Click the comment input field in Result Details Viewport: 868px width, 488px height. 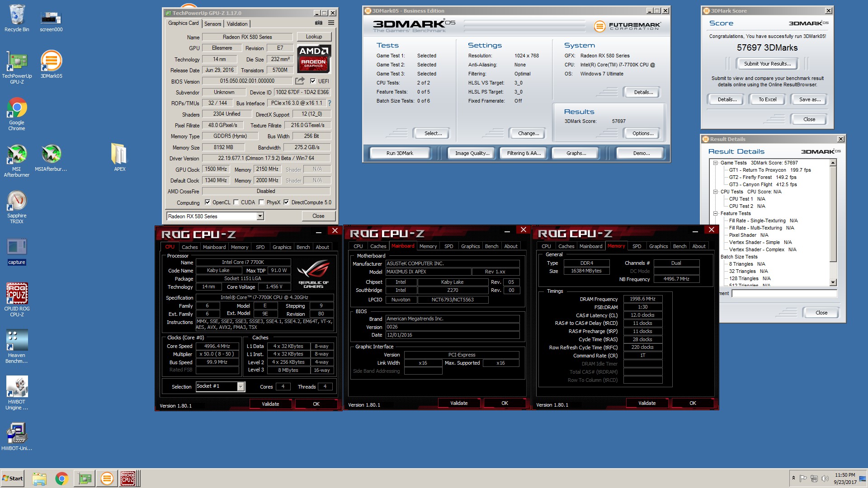pos(784,294)
